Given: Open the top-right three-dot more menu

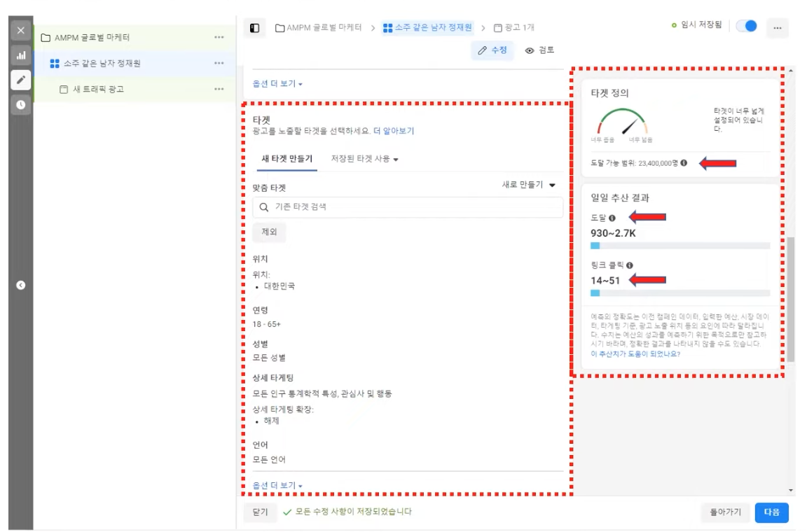Looking at the screenshot, I should (777, 28).
